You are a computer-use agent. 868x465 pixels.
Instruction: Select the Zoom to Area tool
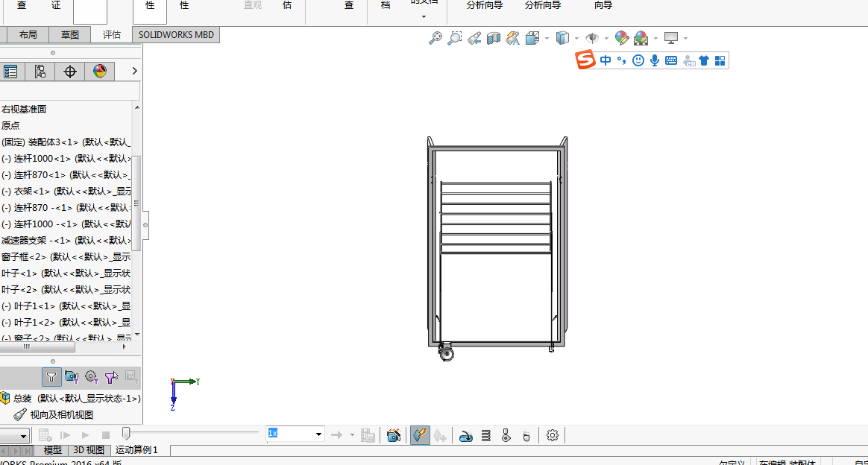(x=454, y=38)
